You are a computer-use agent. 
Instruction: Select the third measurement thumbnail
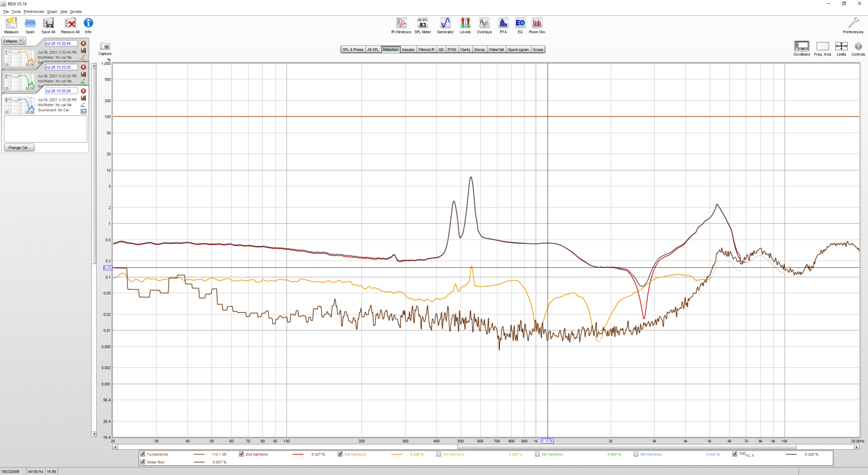point(19,106)
